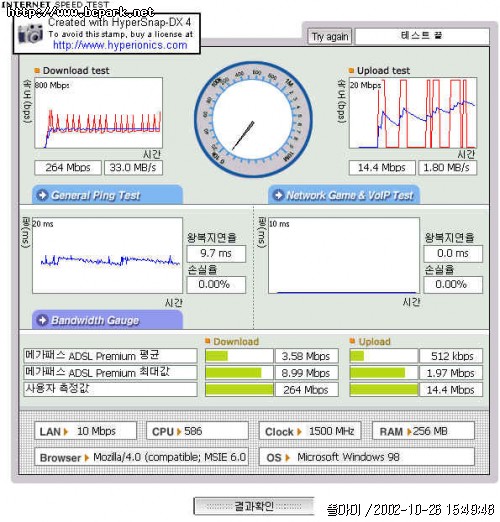The height and width of the screenshot is (522, 500).
Task: Click the OS Microsoft Windows 98 field
Action: (367, 457)
